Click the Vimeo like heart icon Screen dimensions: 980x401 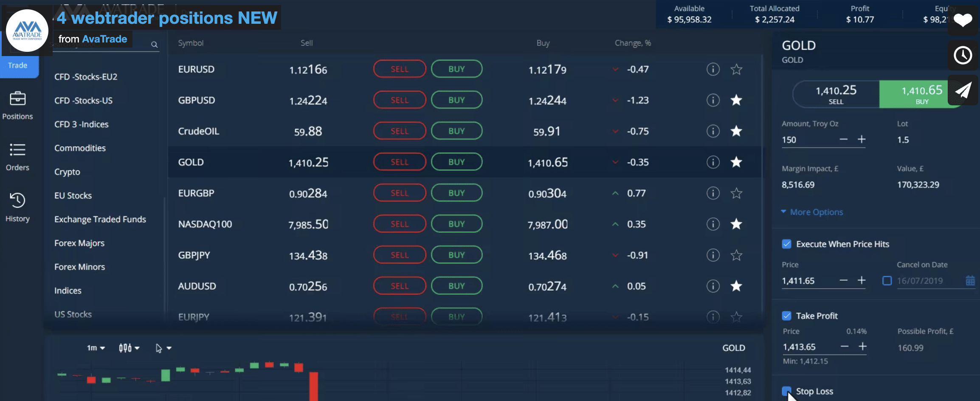pyautogui.click(x=963, y=20)
